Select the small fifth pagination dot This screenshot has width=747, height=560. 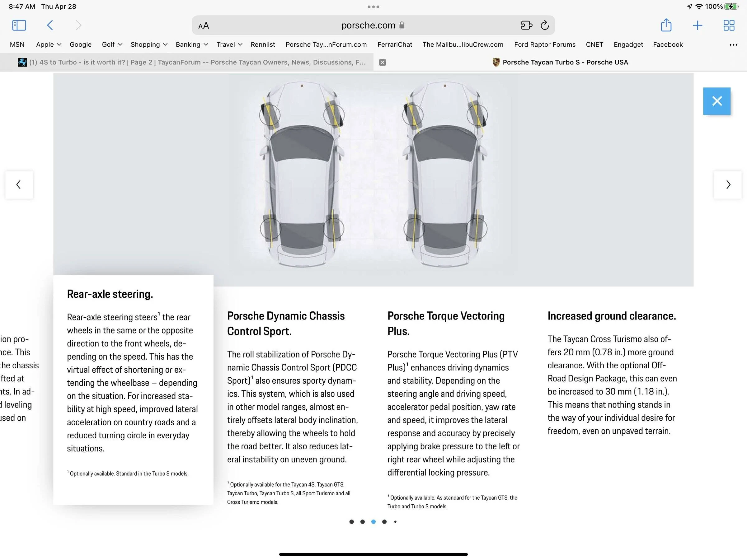(395, 521)
